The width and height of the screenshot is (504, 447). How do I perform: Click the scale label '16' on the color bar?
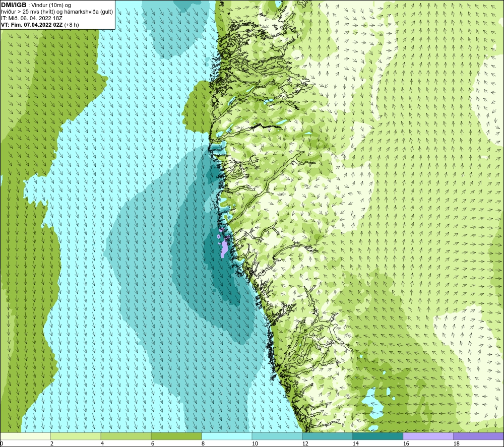click(x=406, y=444)
